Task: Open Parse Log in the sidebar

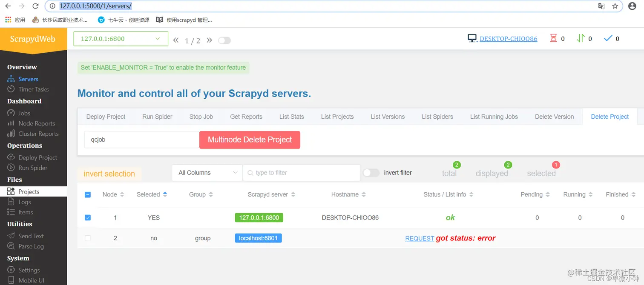Action: [x=31, y=246]
